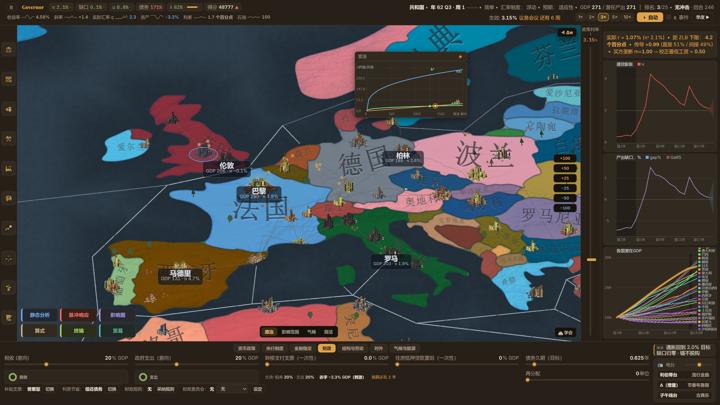Click the city building icon above Paris label

[x=257, y=182]
